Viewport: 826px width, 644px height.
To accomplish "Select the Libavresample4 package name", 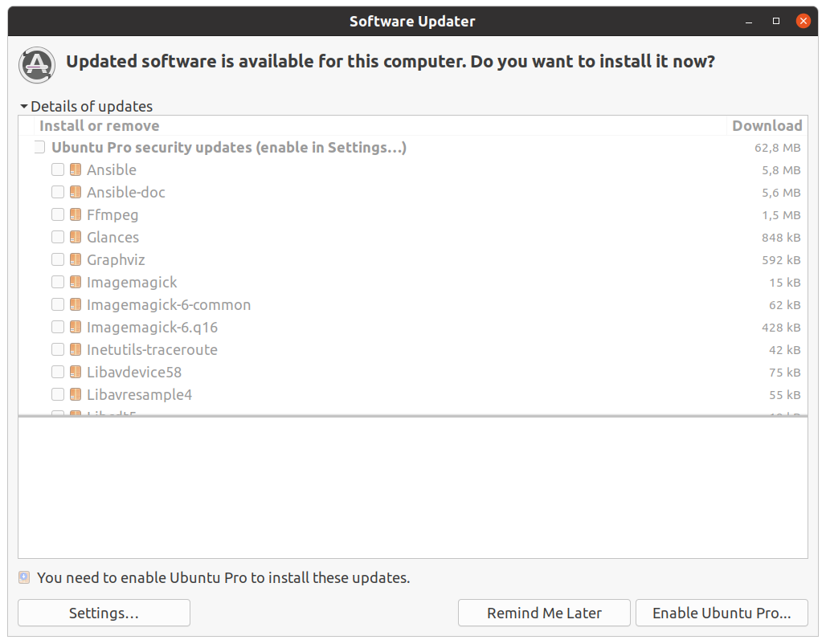I will coord(140,394).
